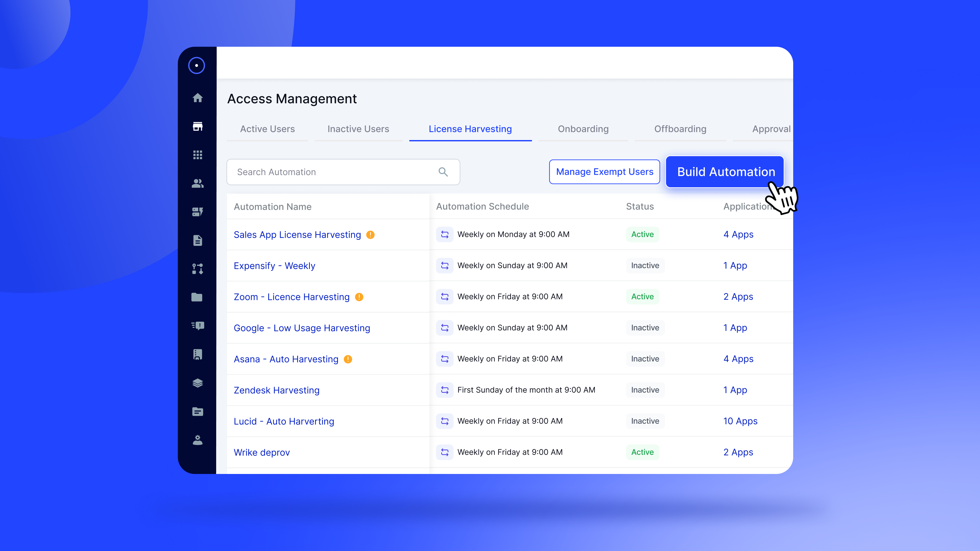
Task: Focus the Search Automation input field
Action: point(343,172)
